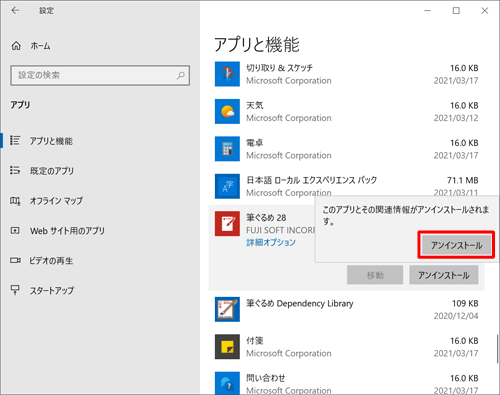This screenshot has height=395, width=500.
Task: Open オフライン マップ in the sidebar
Action: 56,201
